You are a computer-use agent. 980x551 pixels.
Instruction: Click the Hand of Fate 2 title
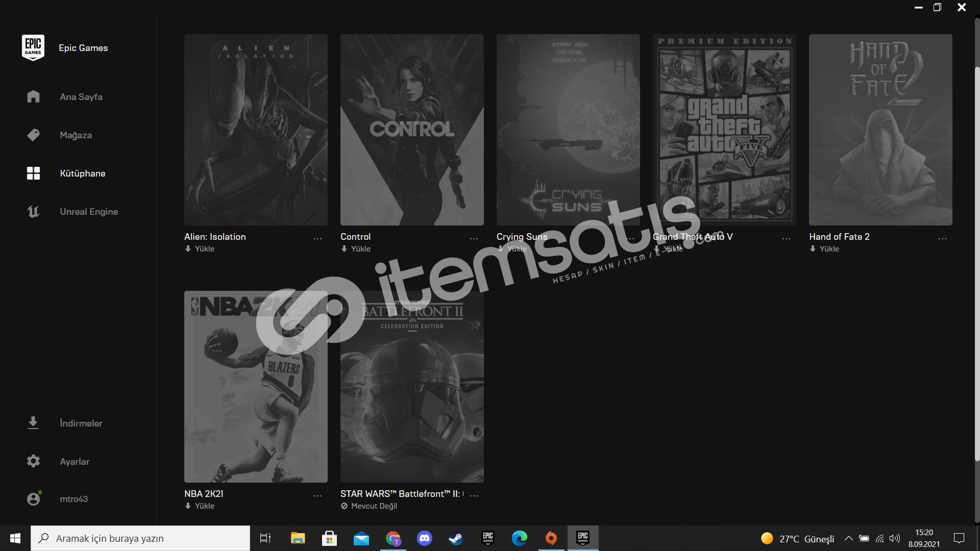[x=840, y=237]
